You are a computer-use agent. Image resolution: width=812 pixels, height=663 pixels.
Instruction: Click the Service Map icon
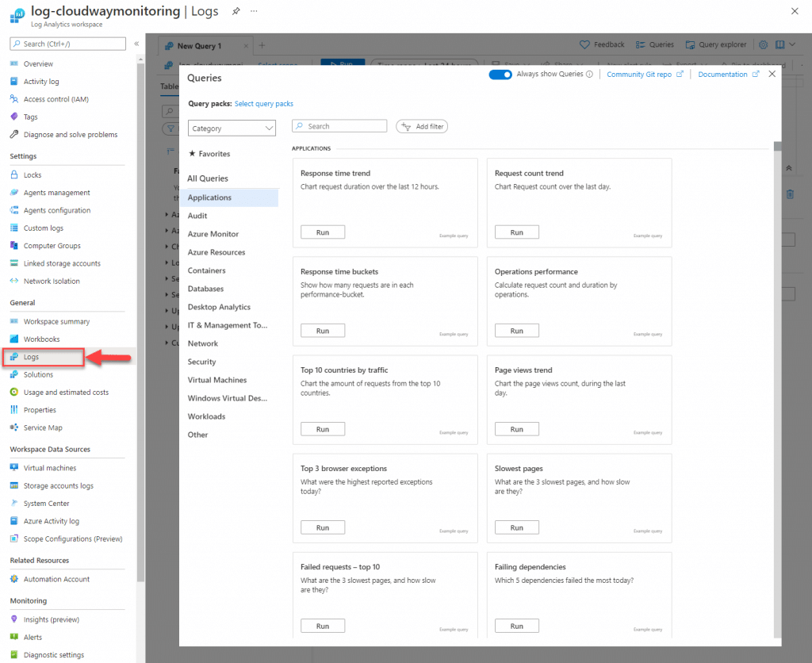tap(14, 427)
